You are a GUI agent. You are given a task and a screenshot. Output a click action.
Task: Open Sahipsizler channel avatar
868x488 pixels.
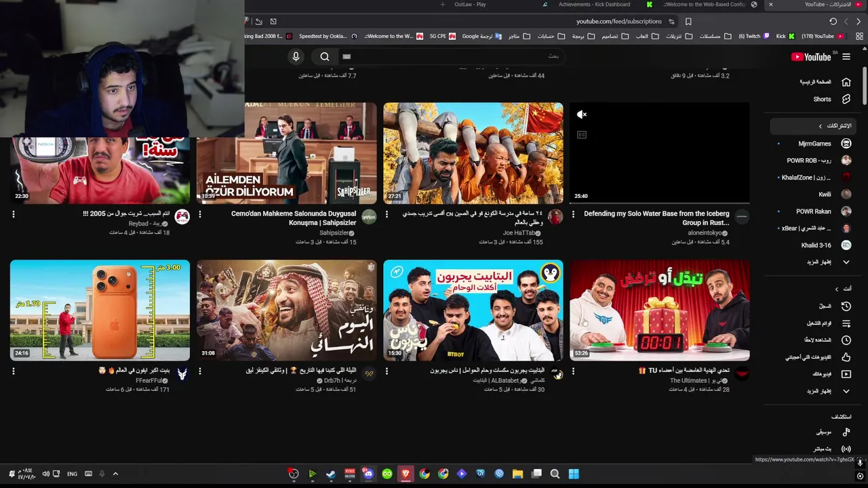coord(368,217)
